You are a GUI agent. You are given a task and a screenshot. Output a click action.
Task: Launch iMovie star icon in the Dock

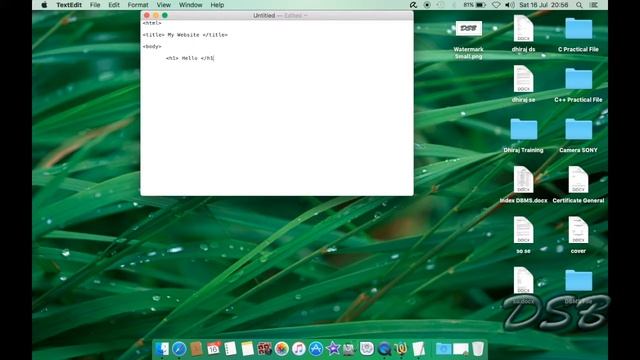(333, 349)
